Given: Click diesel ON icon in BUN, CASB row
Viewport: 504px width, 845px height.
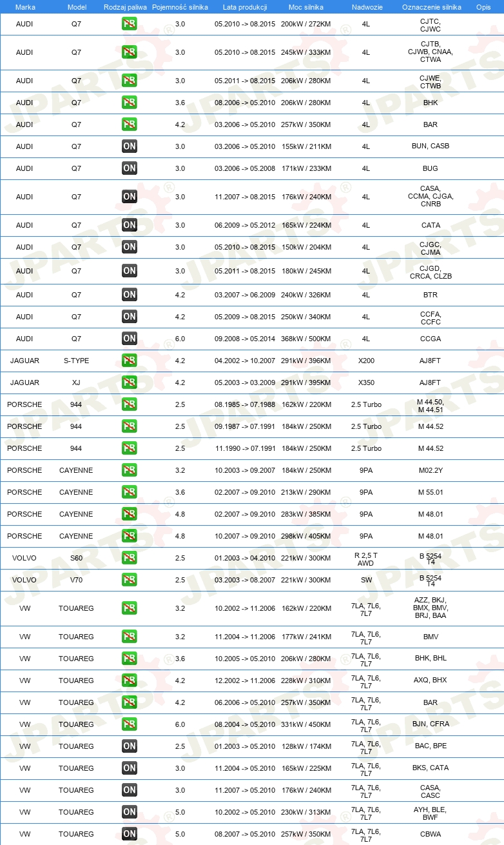Looking at the screenshot, I should coord(130,146).
